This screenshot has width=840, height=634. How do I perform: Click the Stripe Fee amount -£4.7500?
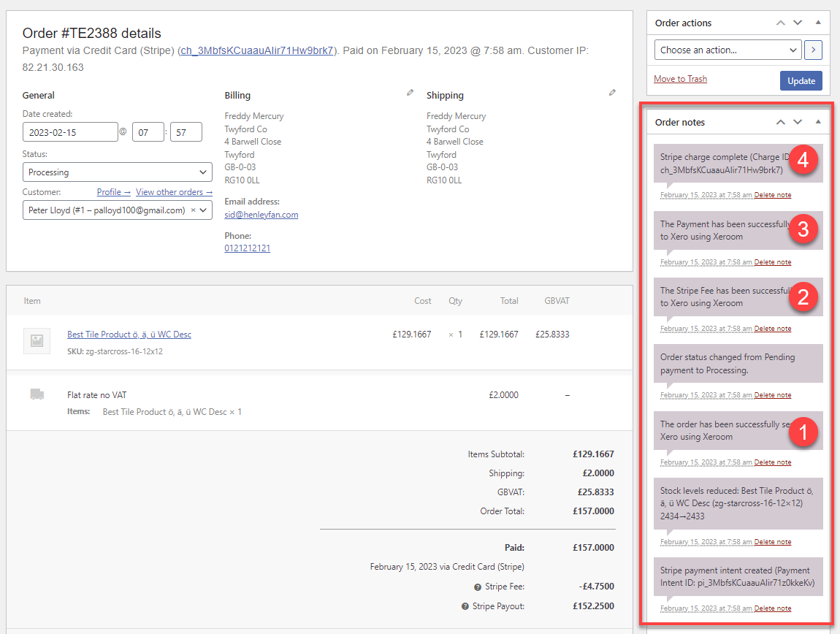[596, 587]
